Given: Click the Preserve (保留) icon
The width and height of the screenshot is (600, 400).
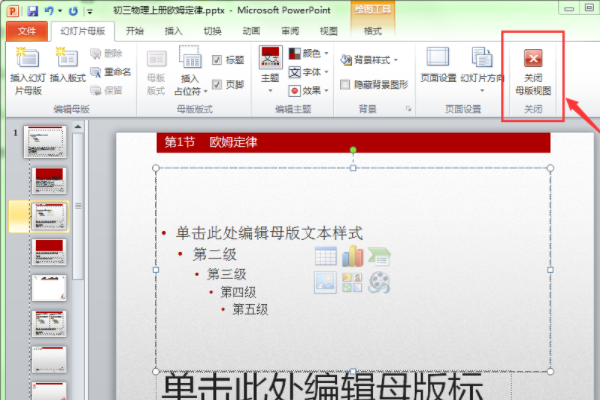Looking at the screenshot, I should 96,90.
